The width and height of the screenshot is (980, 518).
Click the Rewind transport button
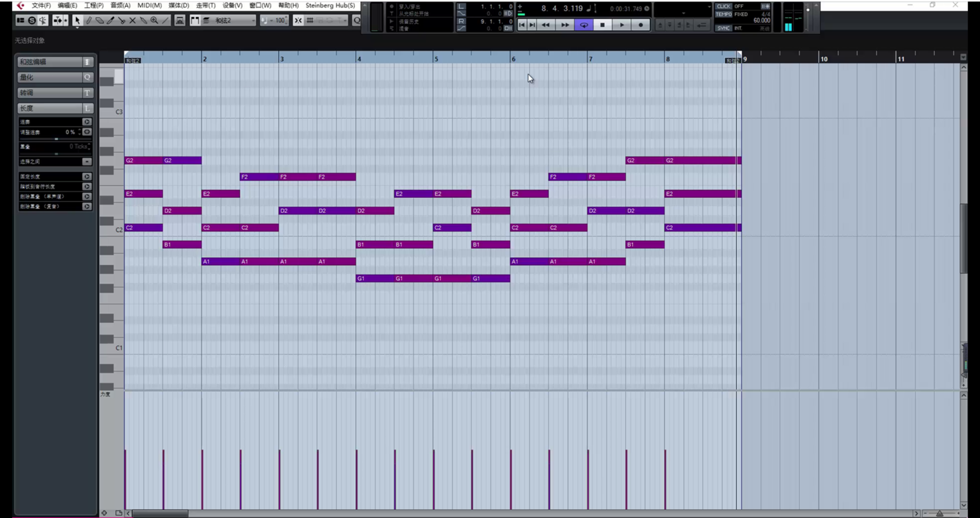point(546,25)
